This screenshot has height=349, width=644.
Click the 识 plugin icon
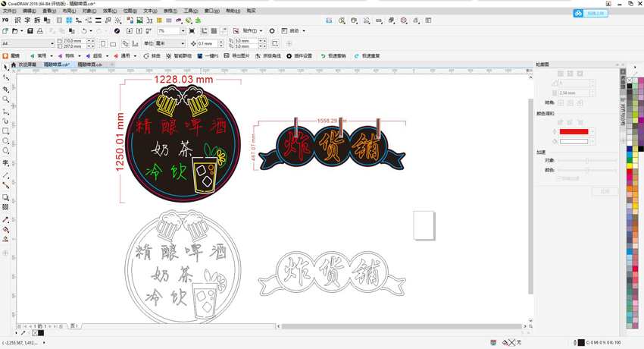click(x=17, y=20)
